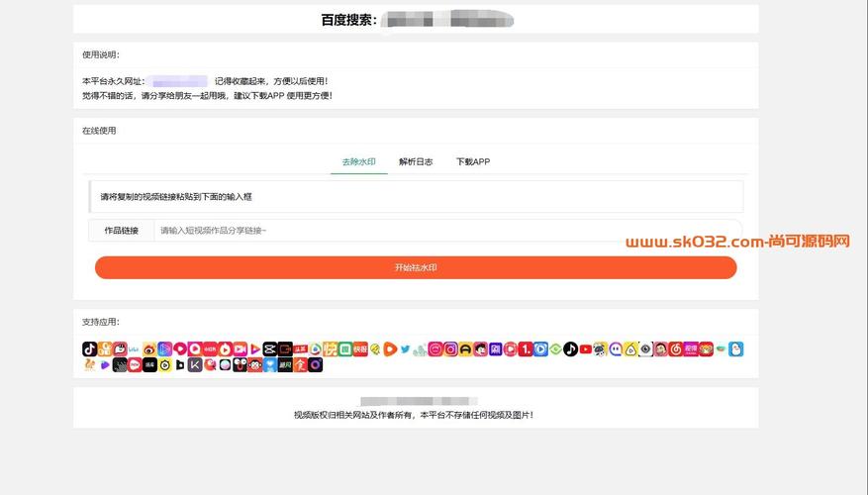Click the panda face icon
This screenshot has height=495, width=868.
point(601,348)
